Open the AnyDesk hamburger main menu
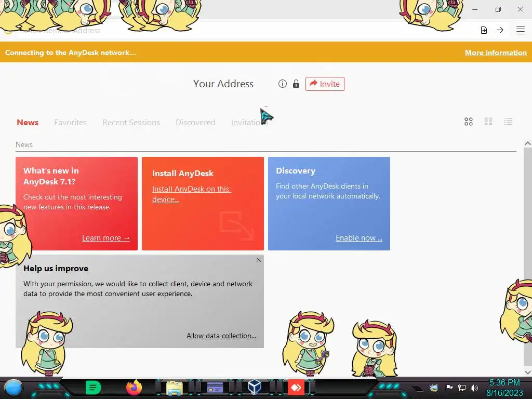The width and height of the screenshot is (532, 399). (x=521, y=30)
